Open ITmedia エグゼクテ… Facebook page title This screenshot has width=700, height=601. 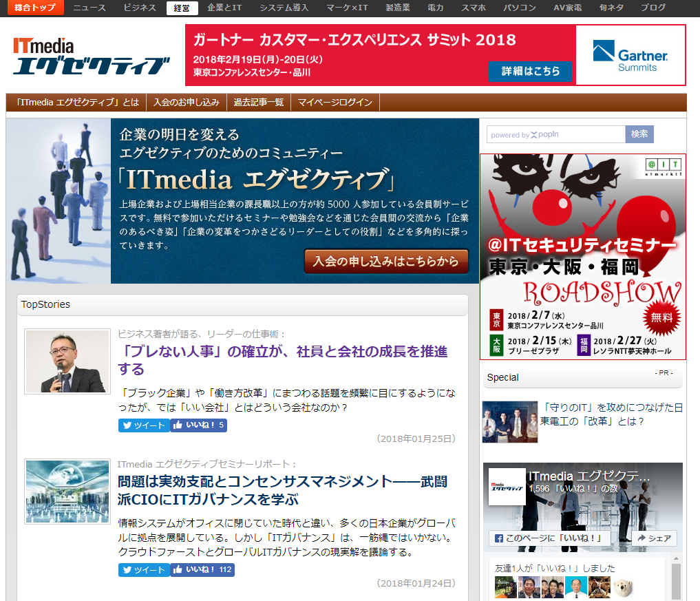tap(589, 476)
